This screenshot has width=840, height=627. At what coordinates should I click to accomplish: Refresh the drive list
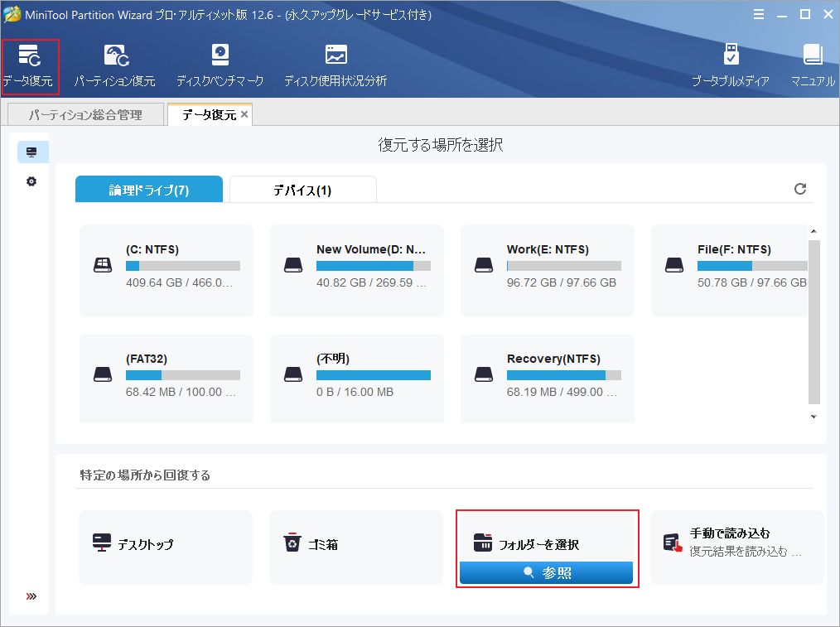click(799, 189)
